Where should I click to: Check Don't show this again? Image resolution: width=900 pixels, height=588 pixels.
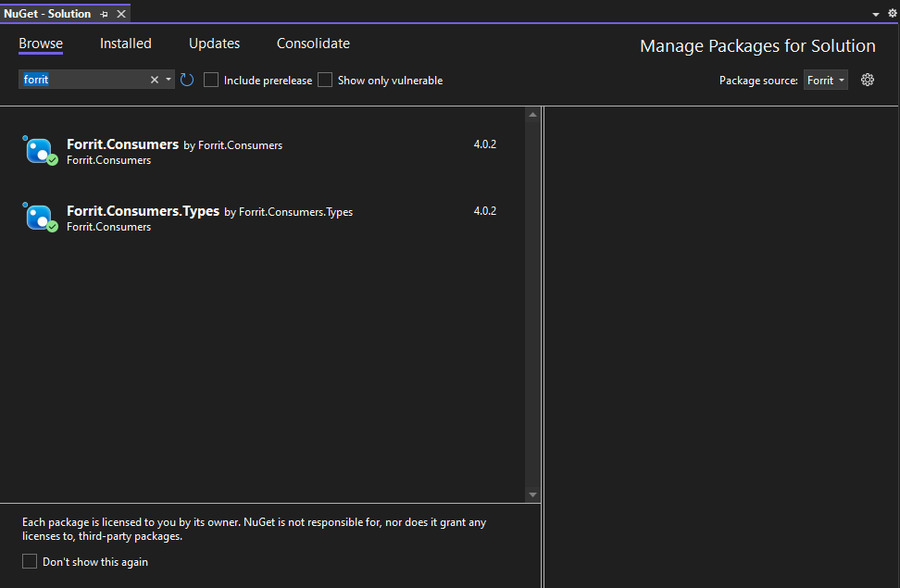click(x=31, y=561)
